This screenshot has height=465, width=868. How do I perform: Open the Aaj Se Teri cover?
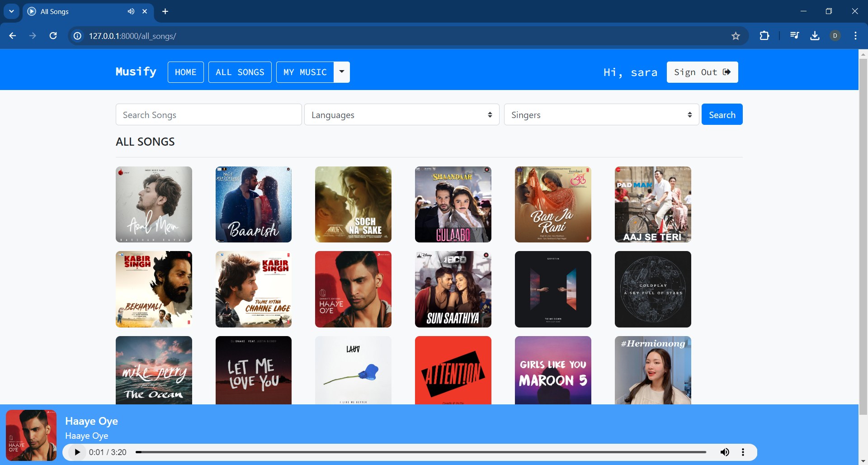click(653, 204)
